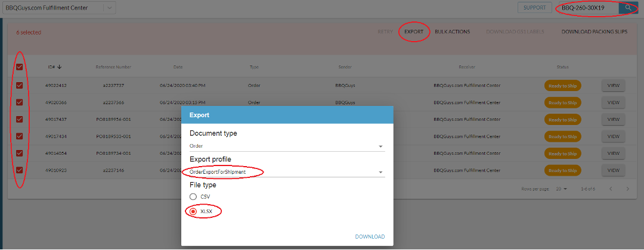Click DOWNLOAD PACKING SLIPS

[595, 32]
